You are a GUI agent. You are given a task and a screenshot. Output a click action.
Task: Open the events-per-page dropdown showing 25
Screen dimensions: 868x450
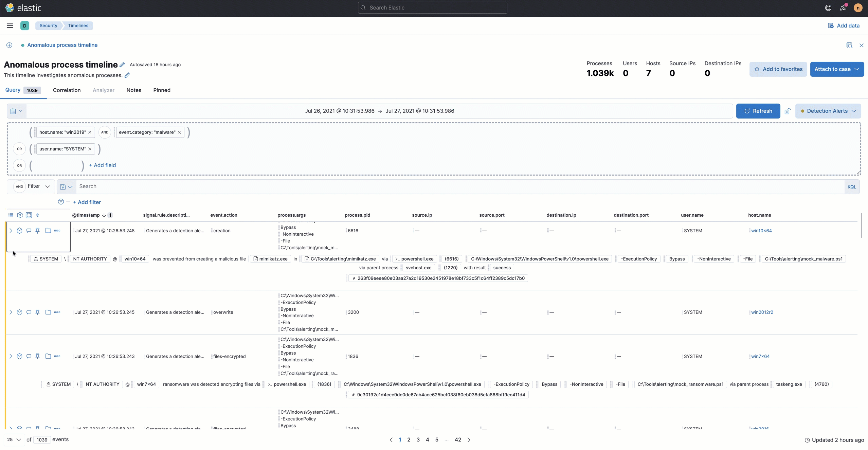coord(14,439)
